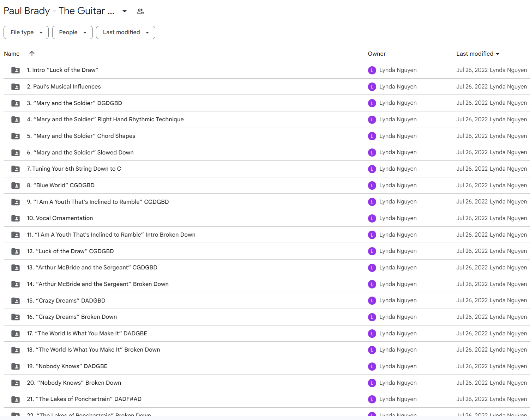Select "21. The Lakes of Ponchartrain DADF#AD" name

tap(84, 400)
